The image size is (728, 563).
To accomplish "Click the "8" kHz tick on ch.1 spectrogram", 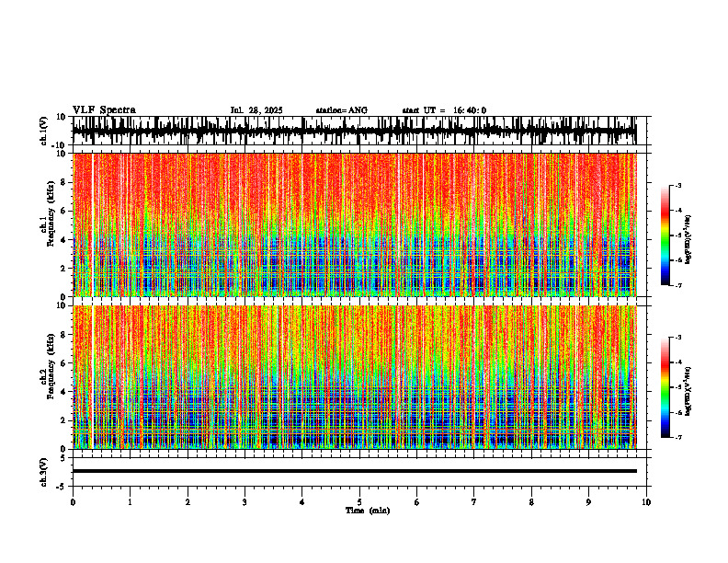I will pos(63,182).
